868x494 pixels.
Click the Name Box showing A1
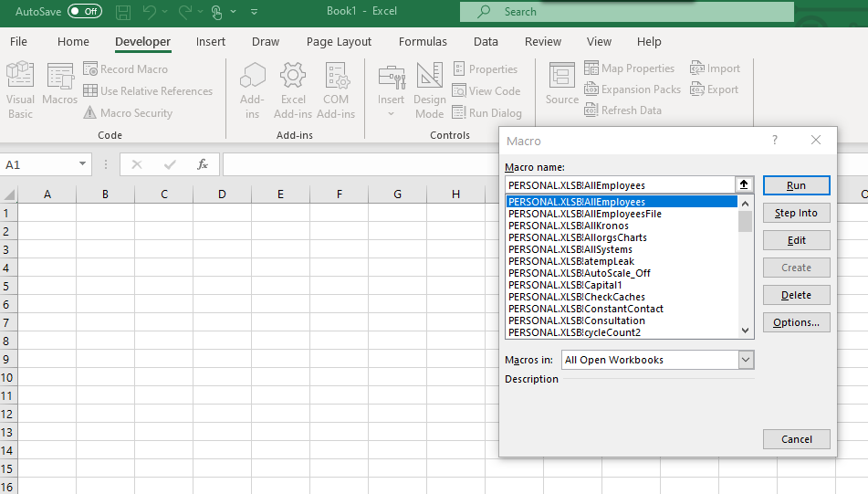point(38,164)
